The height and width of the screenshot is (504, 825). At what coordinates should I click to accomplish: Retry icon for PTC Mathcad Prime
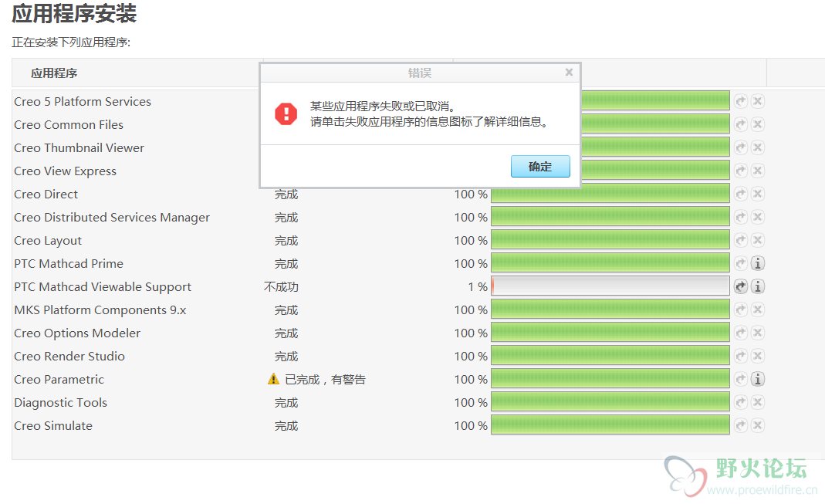click(x=741, y=263)
